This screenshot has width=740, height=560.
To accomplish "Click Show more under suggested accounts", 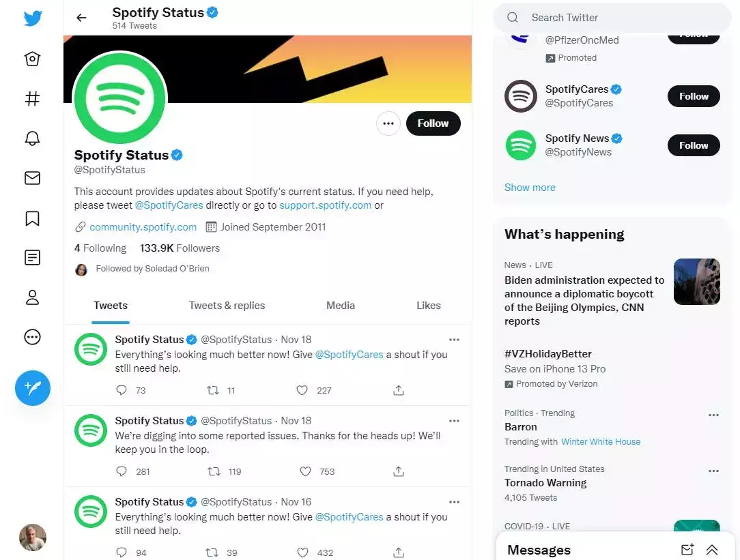I will (530, 188).
